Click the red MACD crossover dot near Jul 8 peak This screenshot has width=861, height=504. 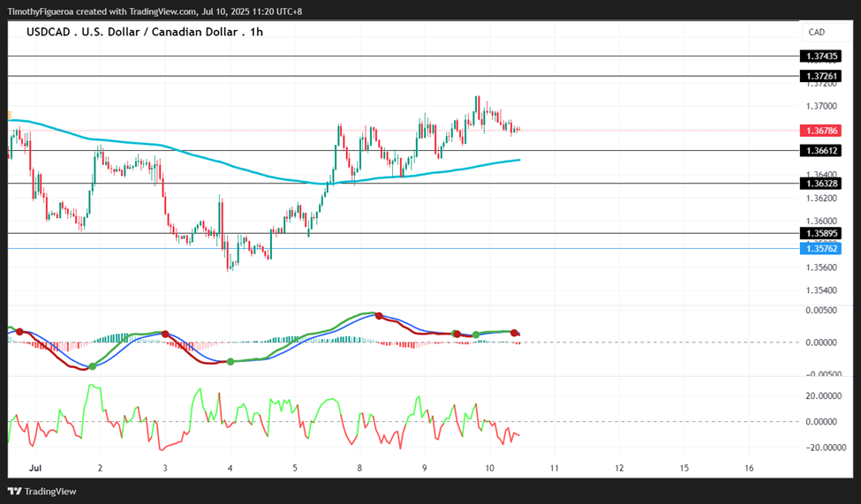[378, 316]
